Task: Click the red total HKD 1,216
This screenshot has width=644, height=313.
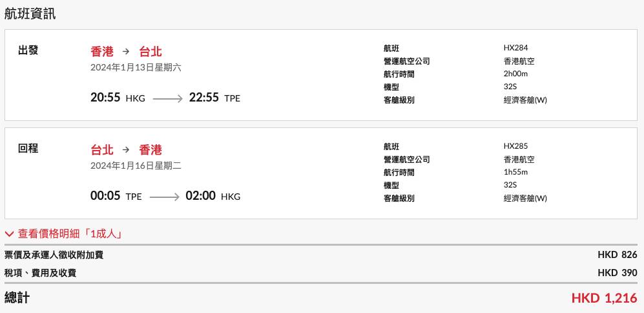Action: pos(604,298)
